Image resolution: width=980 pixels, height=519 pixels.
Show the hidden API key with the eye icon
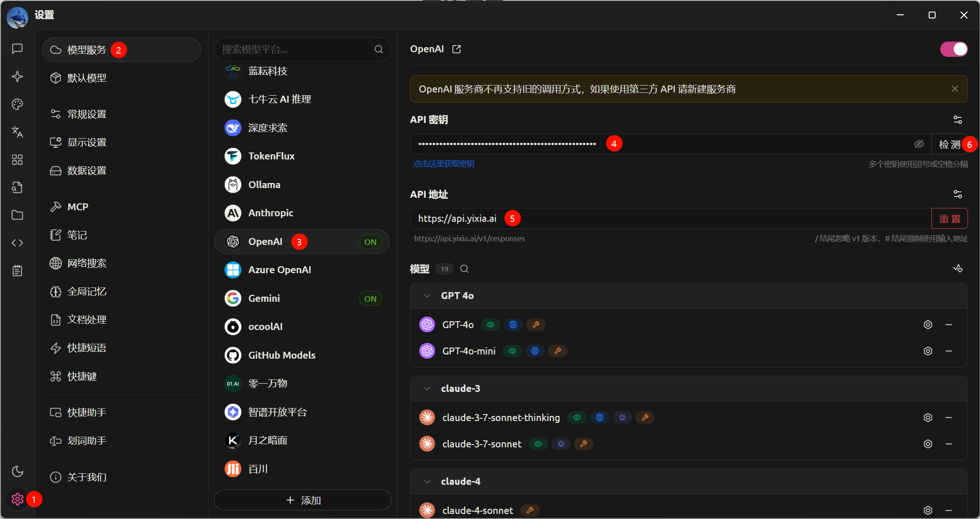pos(919,144)
